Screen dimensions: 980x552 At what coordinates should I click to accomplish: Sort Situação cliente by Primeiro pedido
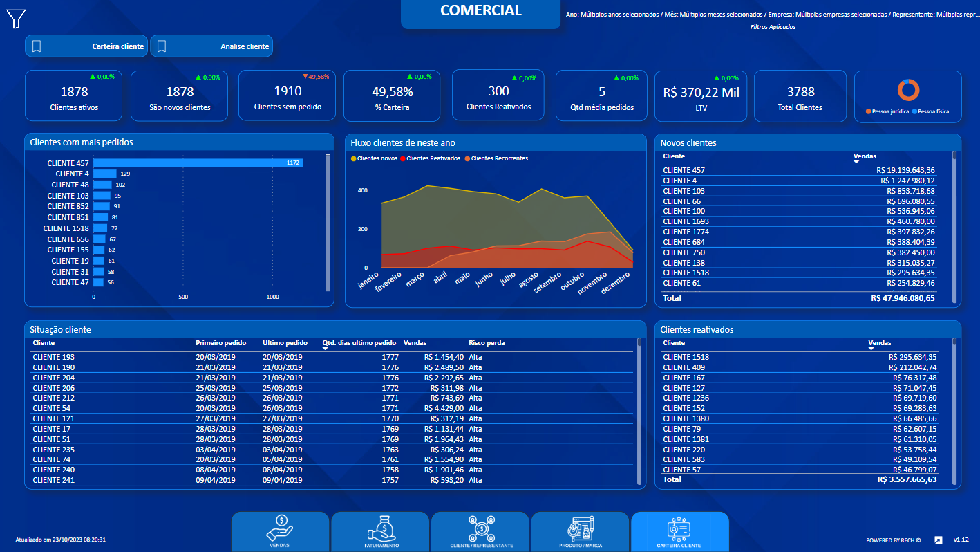tap(221, 343)
